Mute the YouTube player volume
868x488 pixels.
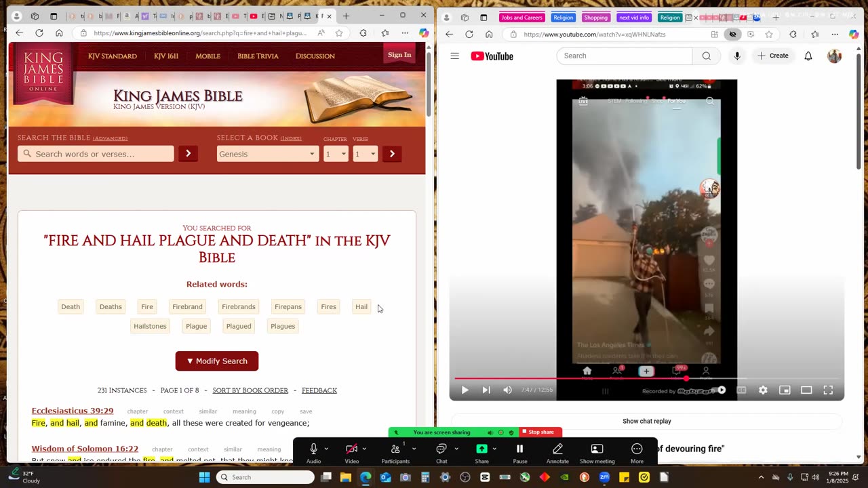508,390
